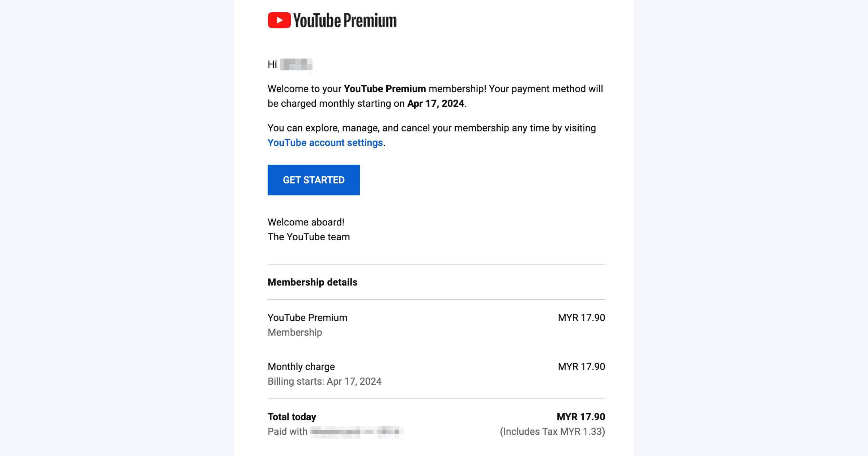Click the Monthly charge label
The width and height of the screenshot is (868, 456).
pos(301,367)
